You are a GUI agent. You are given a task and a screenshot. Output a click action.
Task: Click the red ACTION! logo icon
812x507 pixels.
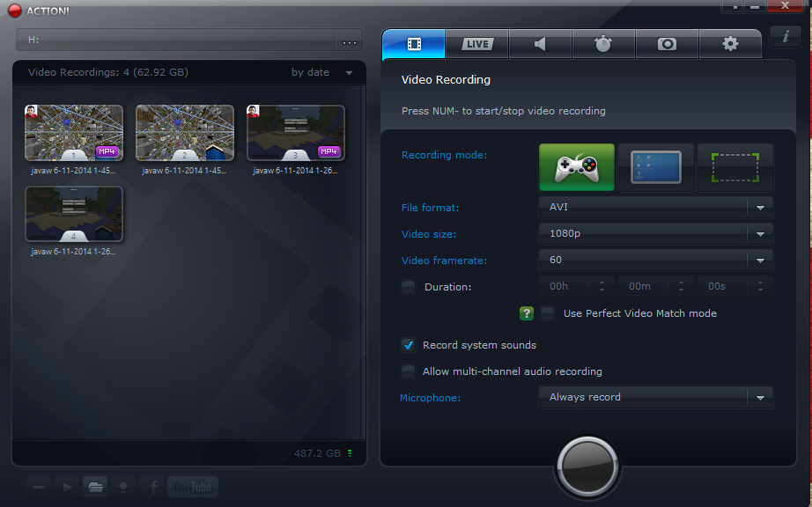click(x=15, y=11)
